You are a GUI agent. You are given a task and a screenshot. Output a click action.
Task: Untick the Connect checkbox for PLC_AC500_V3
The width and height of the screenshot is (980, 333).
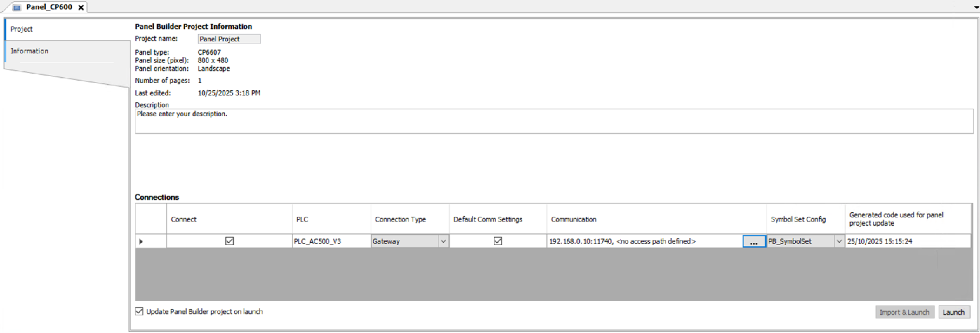pos(230,241)
